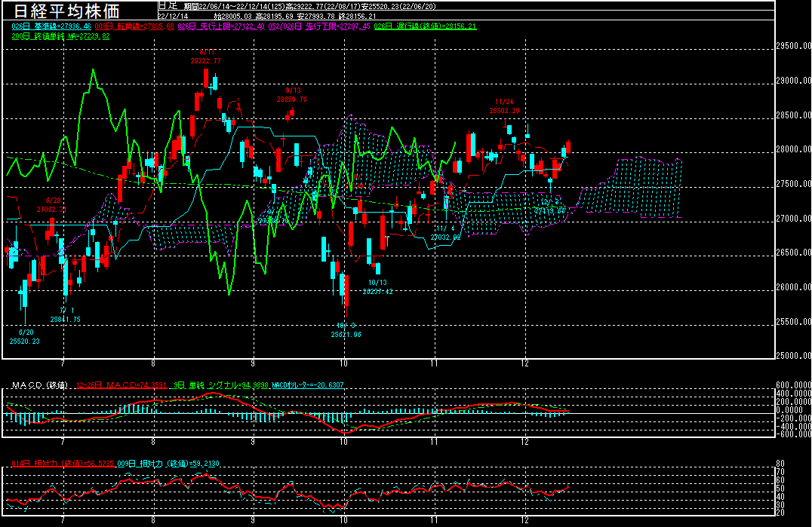Image resolution: width=812 pixels, height=527 pixels.
Task: Click the 28000.00 price axis label
Action: [794, 149]
